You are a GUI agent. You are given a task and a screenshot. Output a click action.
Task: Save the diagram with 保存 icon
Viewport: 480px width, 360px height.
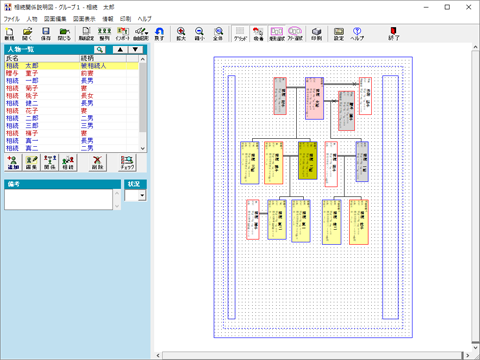tap(46, 34)
